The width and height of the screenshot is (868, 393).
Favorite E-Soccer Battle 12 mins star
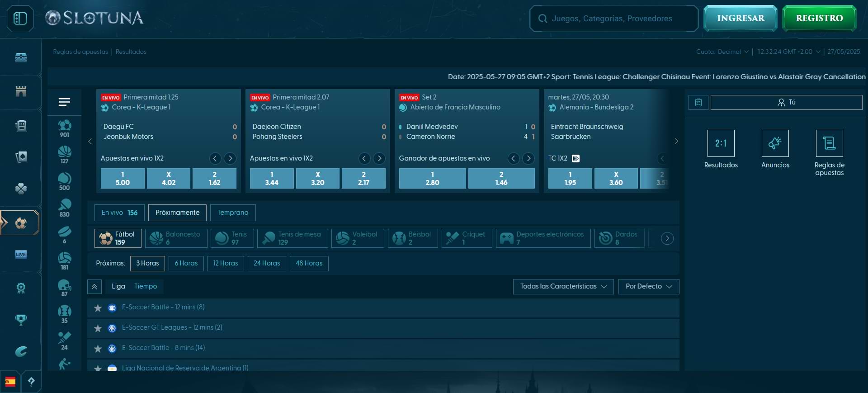98,308
